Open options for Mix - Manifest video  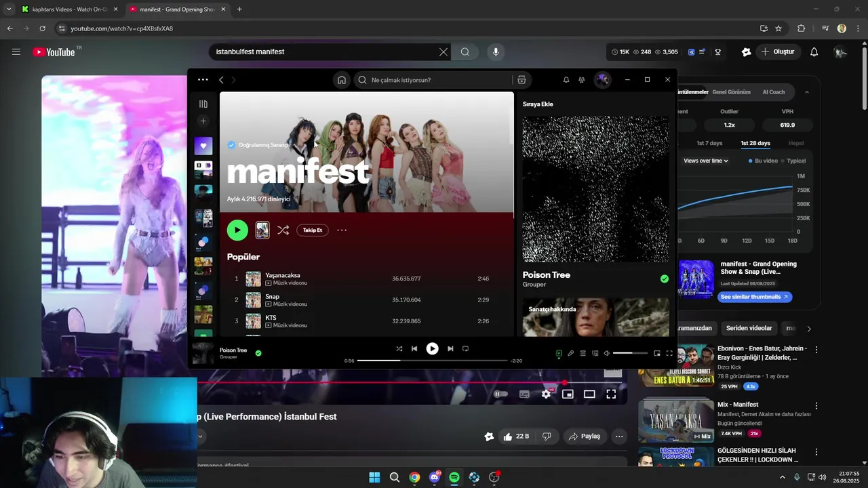(x=816, y=406)
